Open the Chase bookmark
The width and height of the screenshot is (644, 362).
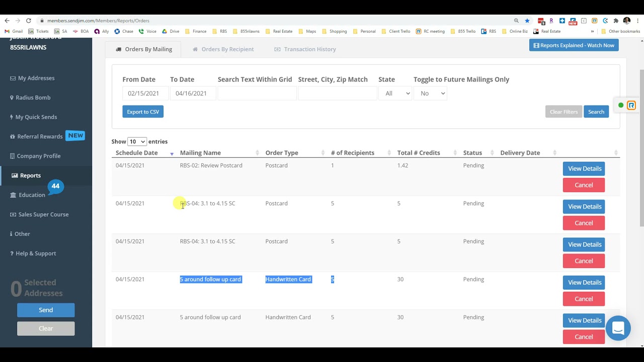coord(124,31)
